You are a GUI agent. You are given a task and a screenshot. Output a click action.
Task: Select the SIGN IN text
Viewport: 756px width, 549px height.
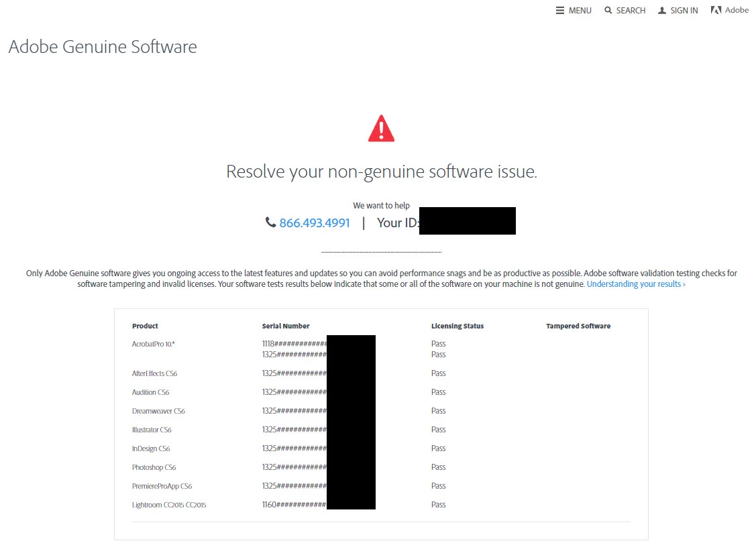684,11
